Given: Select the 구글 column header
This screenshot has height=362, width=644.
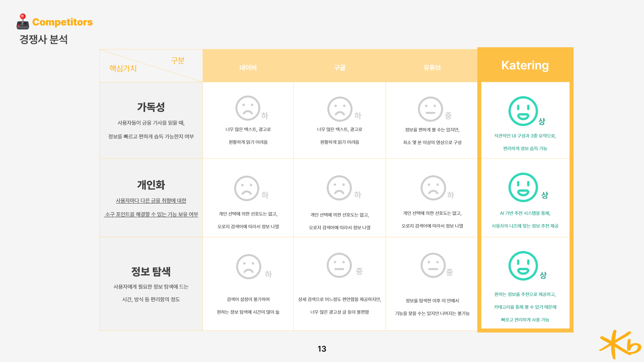Looking at the screenshot, I should (339, 68).
